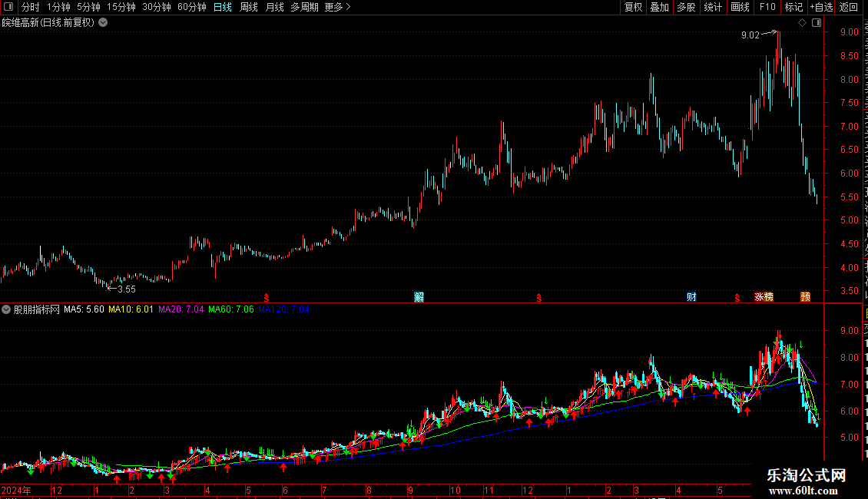Activate the 画线 drawing tool
This screenshot has height=499, width=868.
click(x=740, y=7)
